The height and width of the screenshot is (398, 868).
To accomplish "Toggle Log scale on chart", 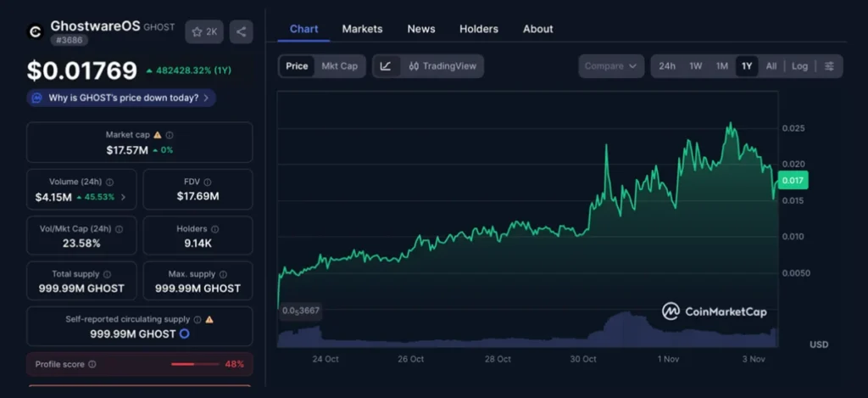I will coord(799,66).
